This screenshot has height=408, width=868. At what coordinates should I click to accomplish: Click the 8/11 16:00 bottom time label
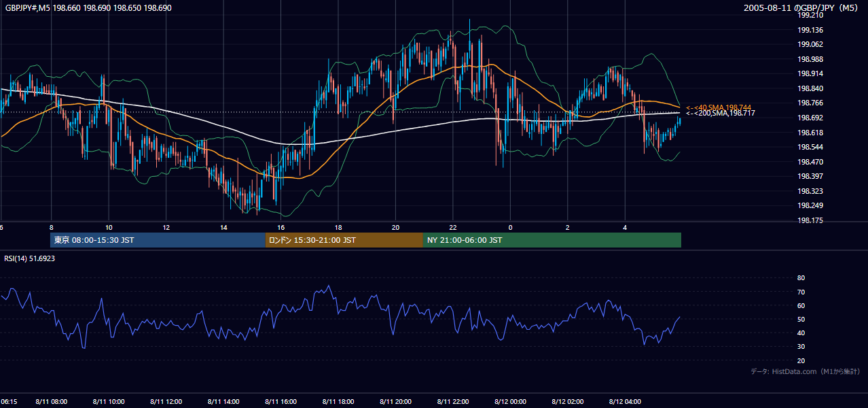pyautogui.click(x=281, y=402)
